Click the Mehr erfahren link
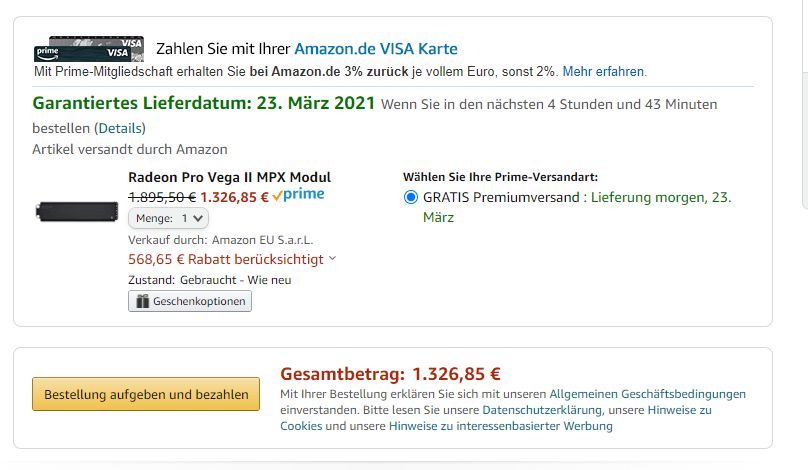 [x=604, y=72]
